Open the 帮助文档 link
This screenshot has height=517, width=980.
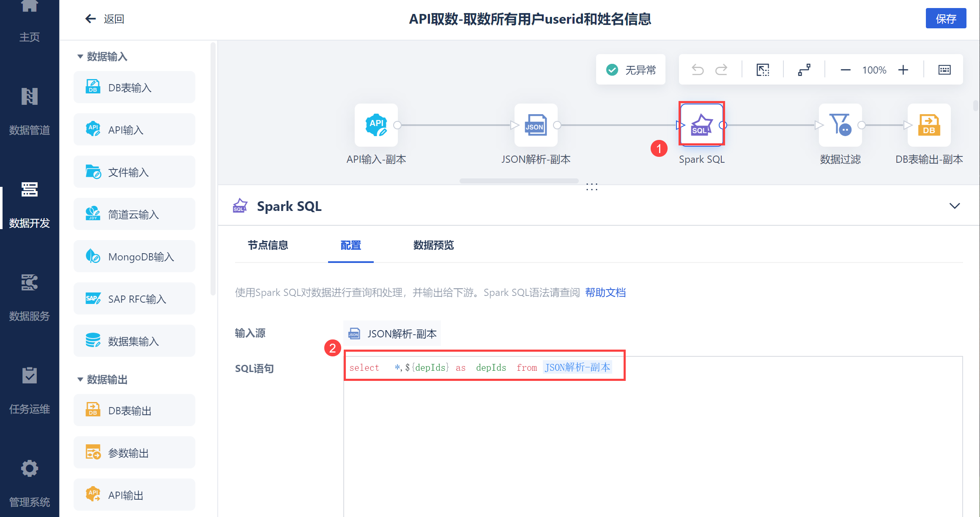coord(605,293)
